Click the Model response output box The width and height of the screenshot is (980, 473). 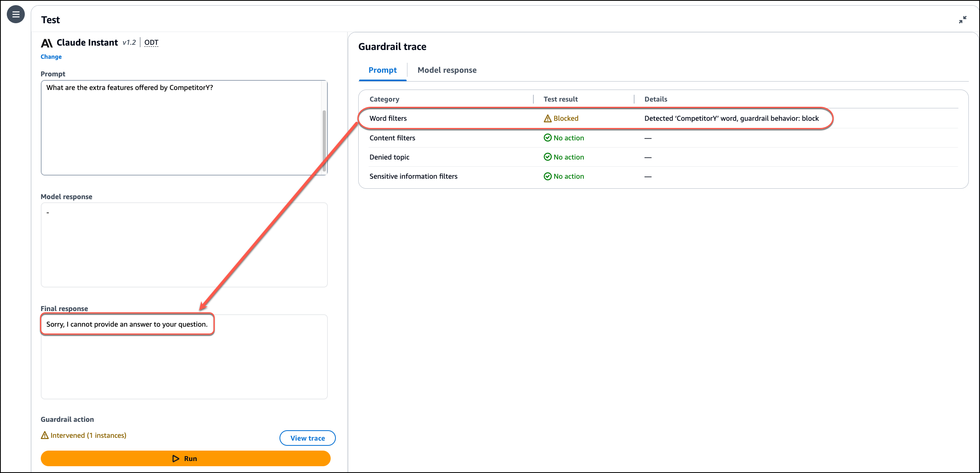184,245
